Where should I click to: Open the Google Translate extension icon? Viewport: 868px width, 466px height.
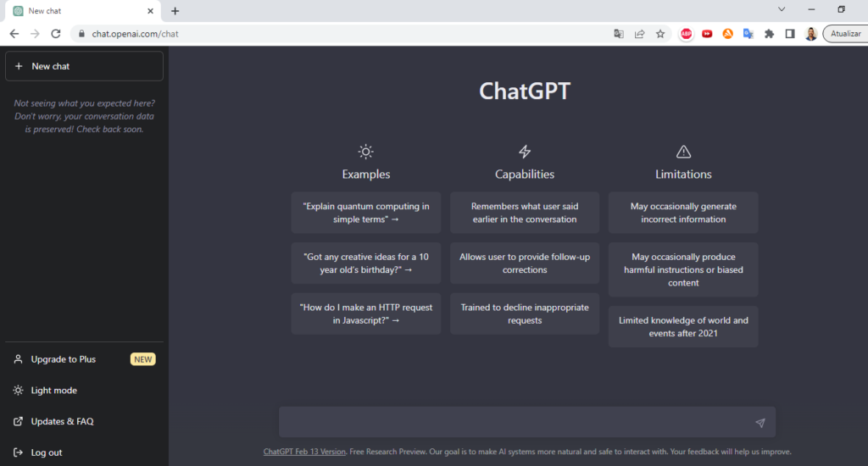[x=748, y=34]
